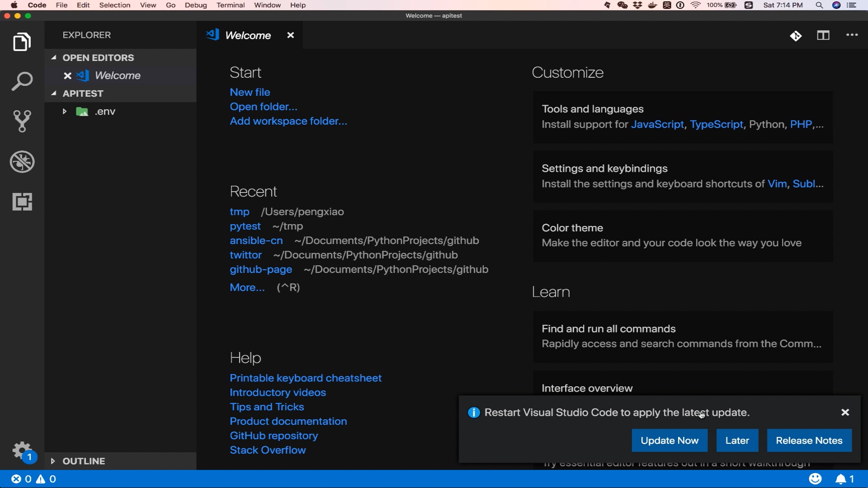Screen dimensions: 868x488
Task: Open the Explorer view icon
Action: (22, 42)
